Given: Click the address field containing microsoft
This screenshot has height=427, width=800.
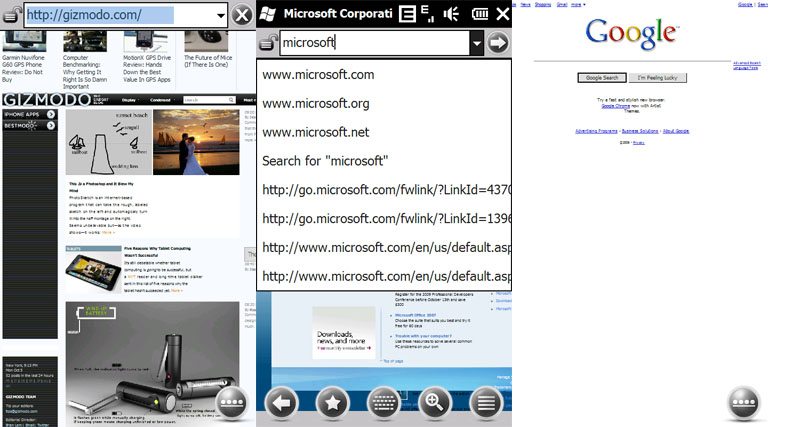Looking at the screenshot, I should 374,43.
